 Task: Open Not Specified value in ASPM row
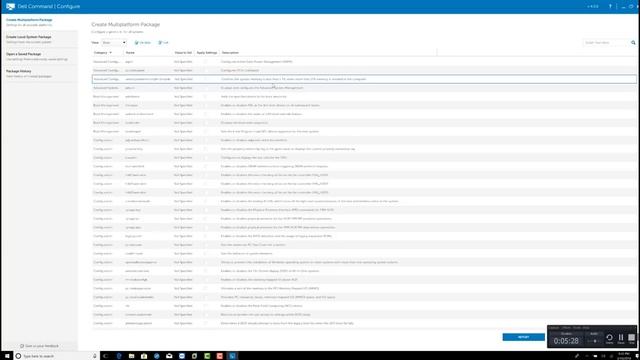(183, 62)
